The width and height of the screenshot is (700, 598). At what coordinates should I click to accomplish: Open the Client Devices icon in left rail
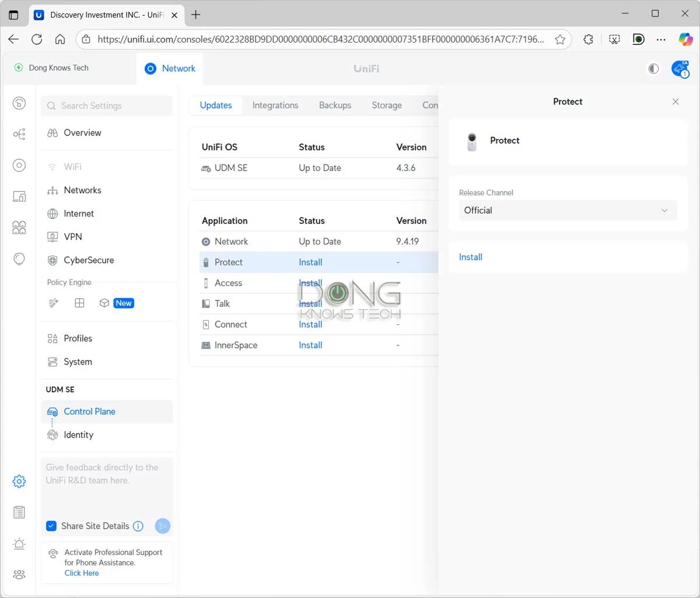coord(19,196)
